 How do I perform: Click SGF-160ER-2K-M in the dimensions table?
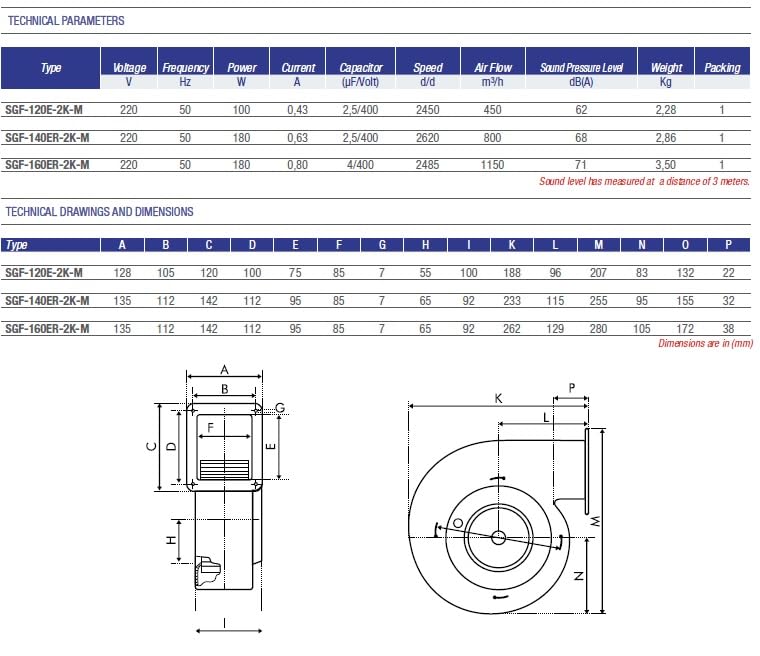(48, 329)
